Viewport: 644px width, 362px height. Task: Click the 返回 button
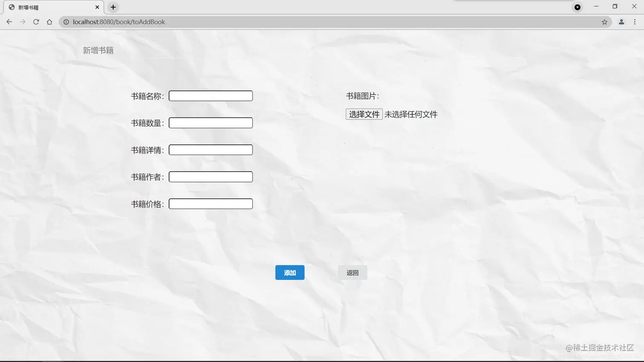[353, 273]
